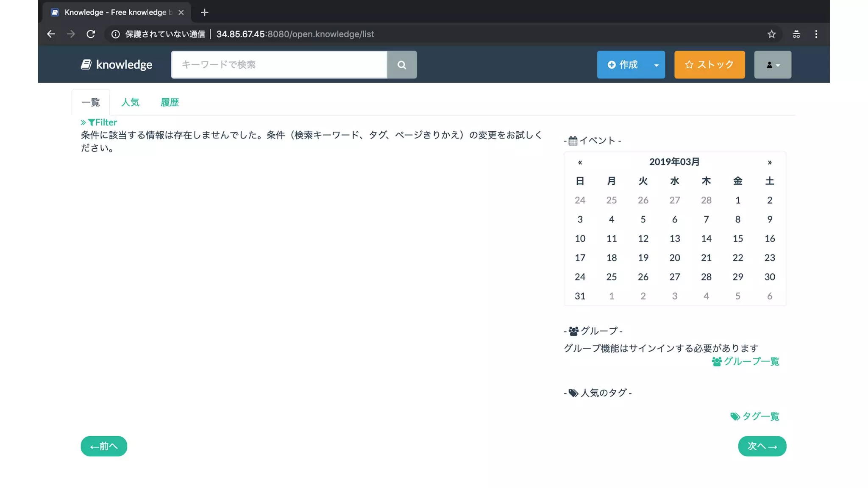Click the knowledge logo icon

click(x=86, y=64)
